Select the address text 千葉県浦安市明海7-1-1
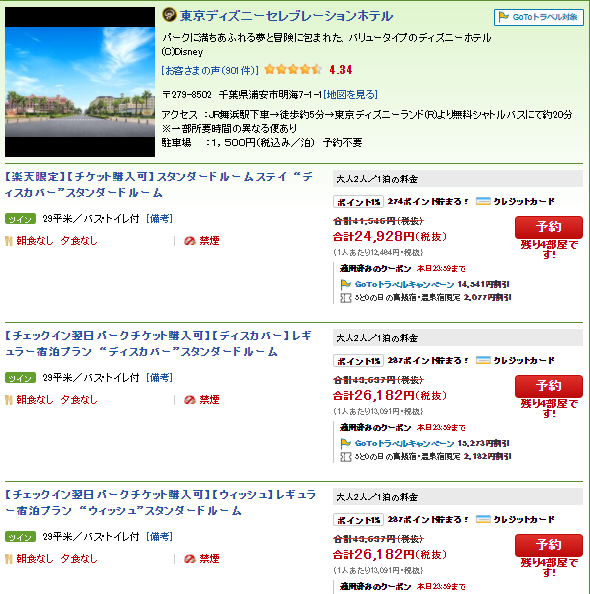 tap(270, 94)
